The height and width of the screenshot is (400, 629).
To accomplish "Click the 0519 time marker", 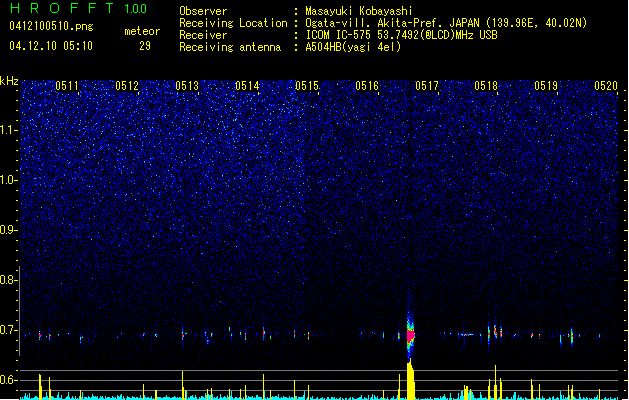I will pos(546,86).
